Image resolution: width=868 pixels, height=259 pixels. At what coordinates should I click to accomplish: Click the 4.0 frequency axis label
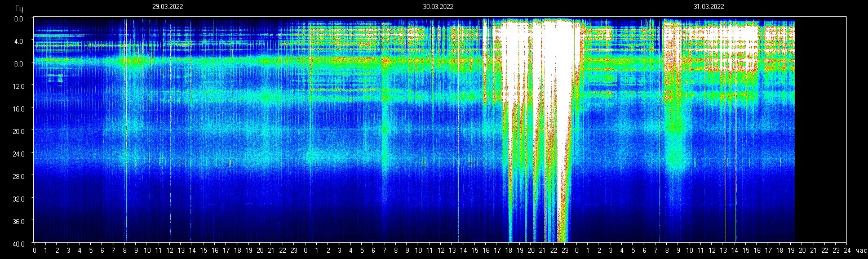point(20,41)
